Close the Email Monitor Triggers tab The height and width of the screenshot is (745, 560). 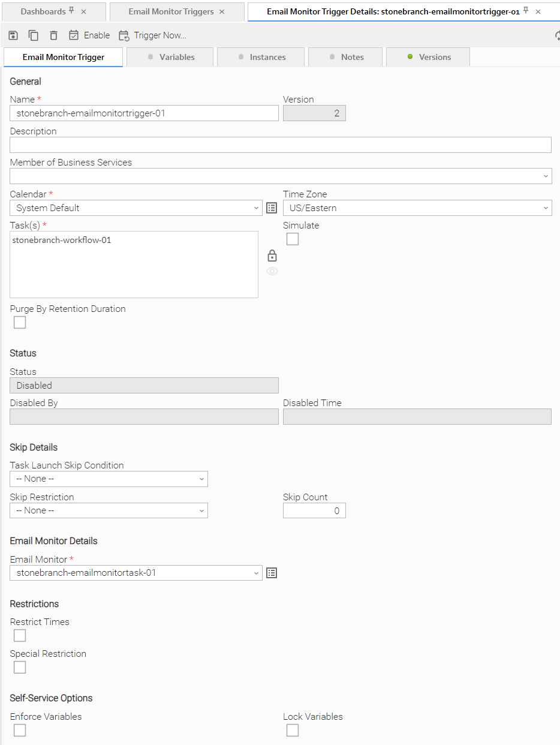coord(222,12)
